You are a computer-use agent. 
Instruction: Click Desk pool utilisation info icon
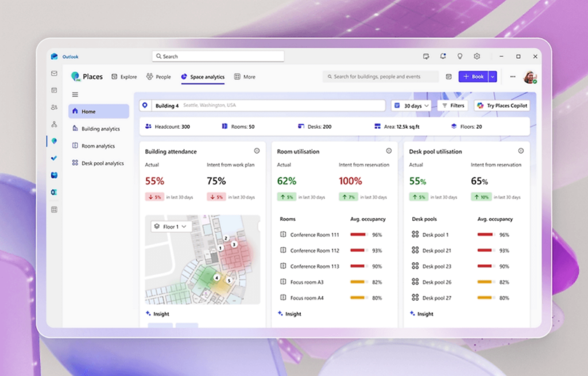coord(521,151)
